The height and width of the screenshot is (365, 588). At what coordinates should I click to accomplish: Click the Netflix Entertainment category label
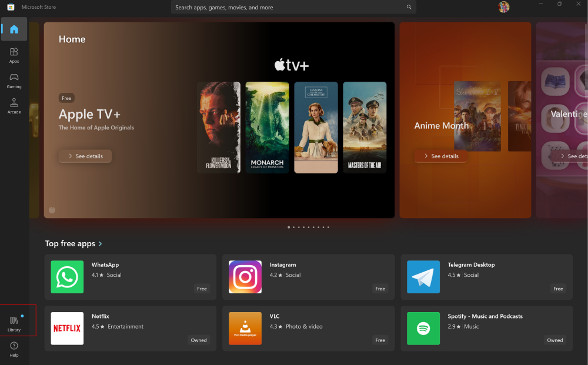126,327
